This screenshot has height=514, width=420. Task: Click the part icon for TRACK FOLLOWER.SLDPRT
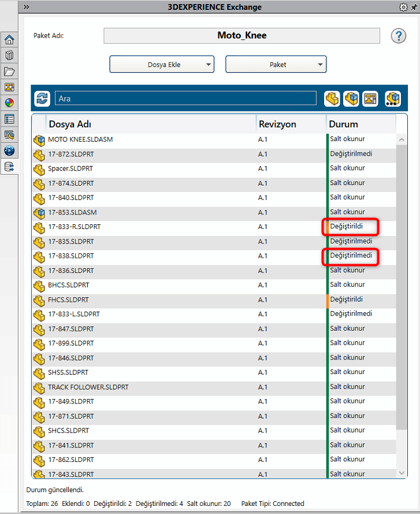(x=39, y=388)
